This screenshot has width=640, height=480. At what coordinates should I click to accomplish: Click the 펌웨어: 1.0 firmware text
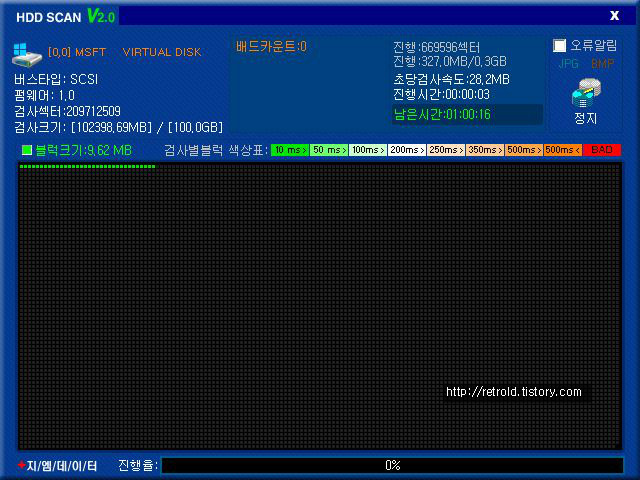click(x=44, y=96)
